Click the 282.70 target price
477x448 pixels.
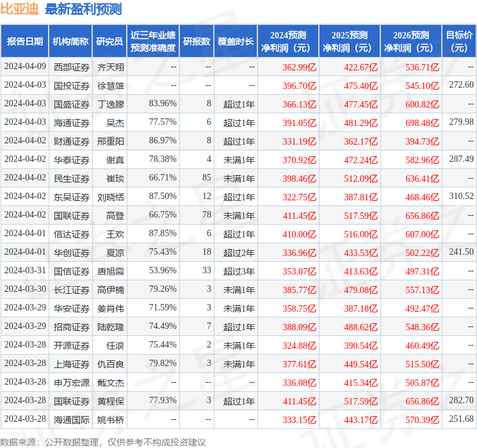coord(462,400)
